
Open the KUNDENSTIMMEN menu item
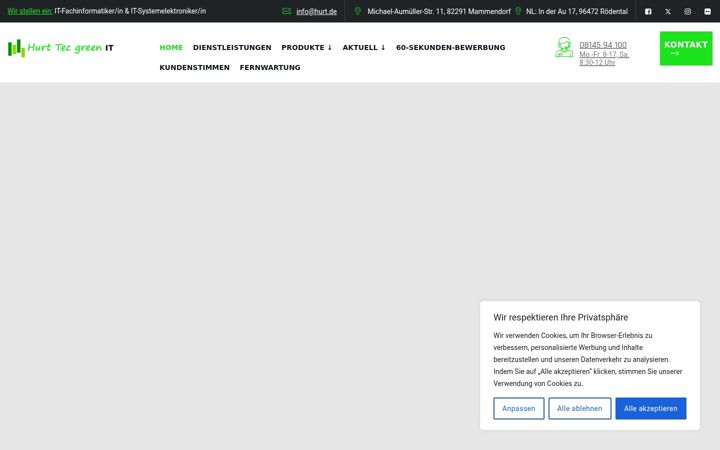click(194, 68)
